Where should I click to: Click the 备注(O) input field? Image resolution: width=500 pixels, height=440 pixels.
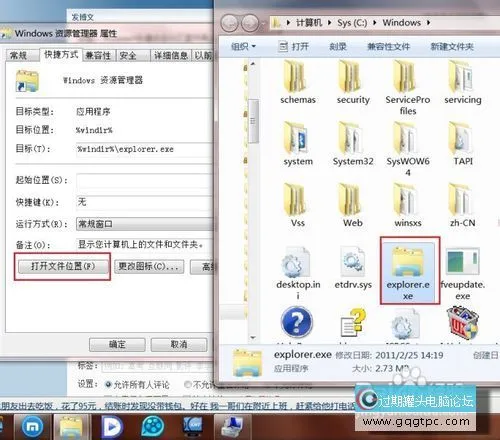pyautogui.click(x=144, y=245)
